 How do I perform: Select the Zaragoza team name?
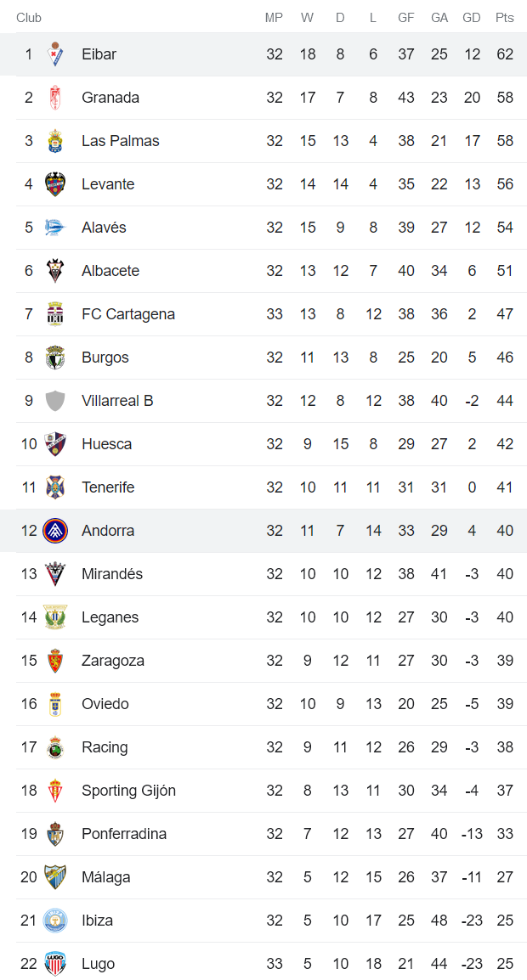(x=113, y=661)
